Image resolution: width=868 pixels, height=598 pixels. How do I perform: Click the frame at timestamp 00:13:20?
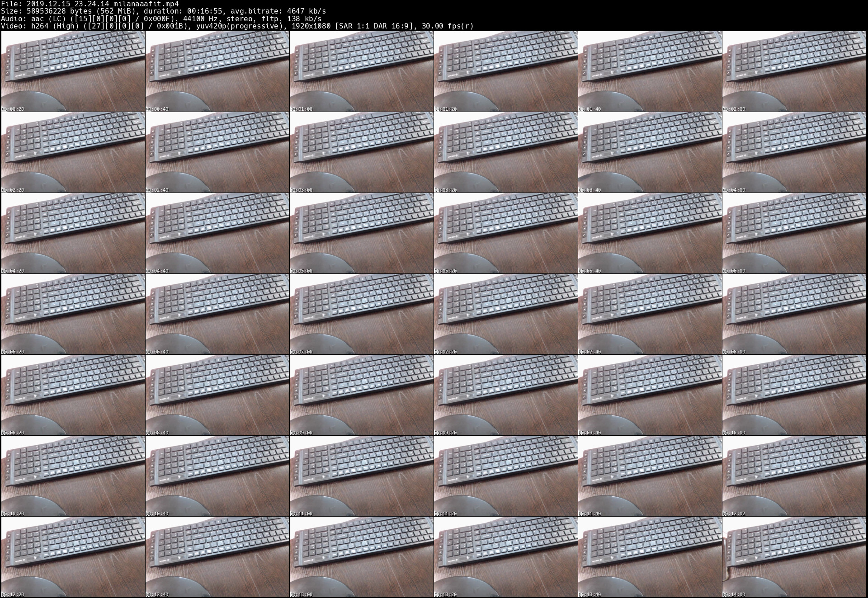[506, 557]
